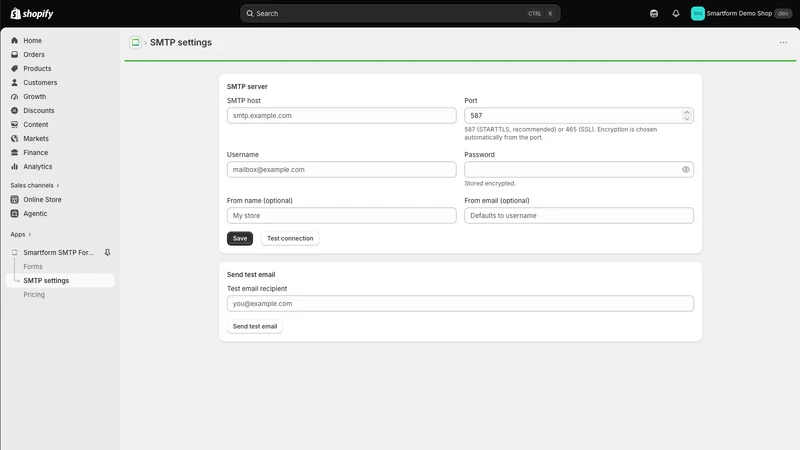The width and height of the screenshot is (800, 450).
Task: Decrease the port value with down arrow
Action: click(x=687, y=119)
